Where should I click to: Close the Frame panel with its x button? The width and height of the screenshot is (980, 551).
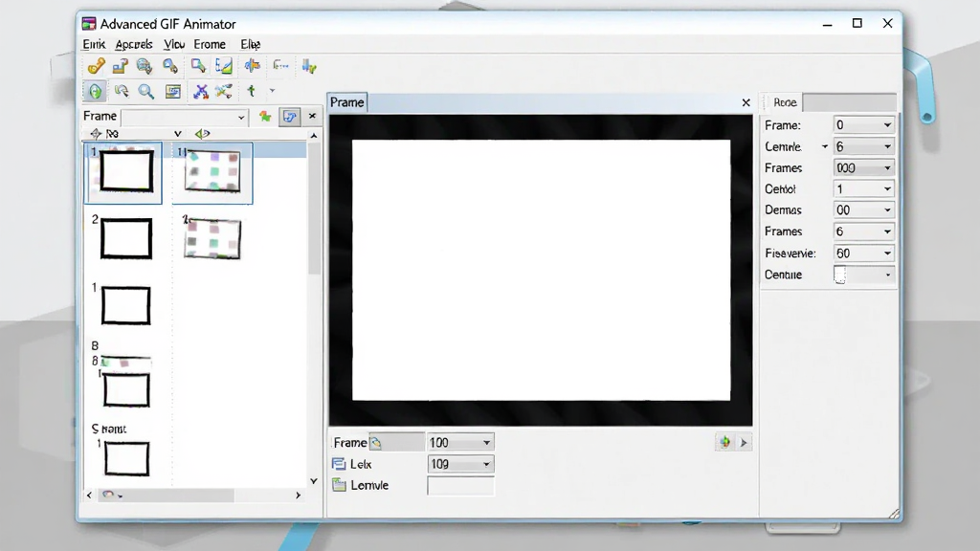coord(313,116)
